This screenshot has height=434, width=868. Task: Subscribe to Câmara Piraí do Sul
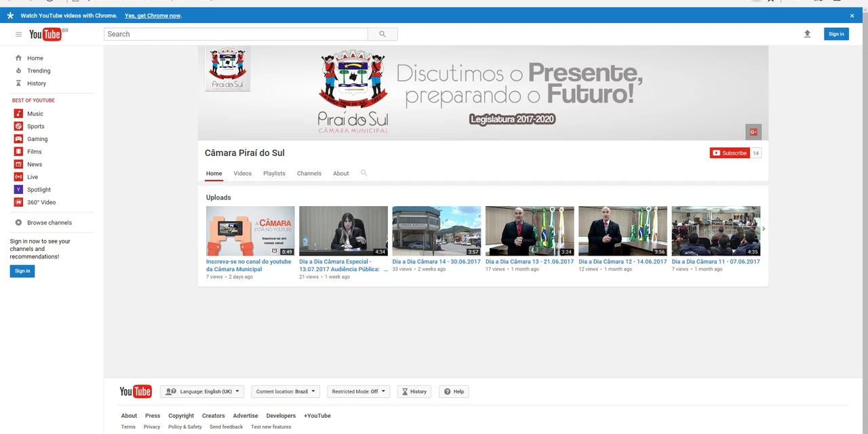point(729,153)
